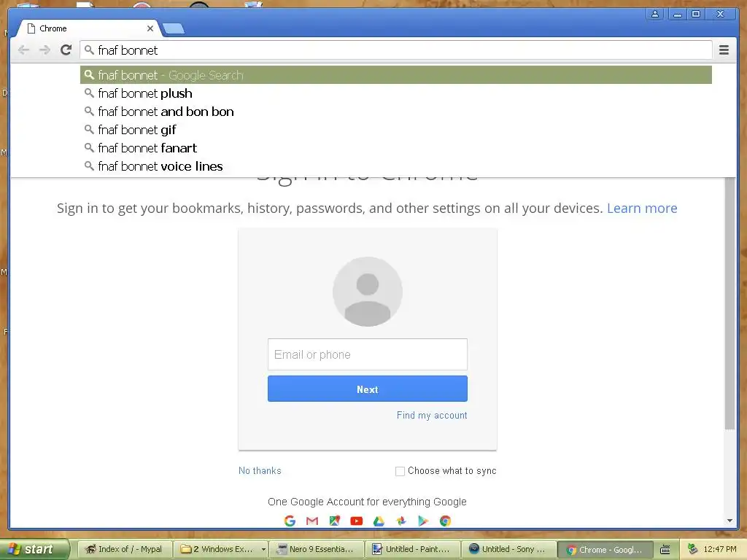This screenshot has width=747, height=560.
Task: Click the Google Photos pinwheel icon
Action: click(401, 521)
